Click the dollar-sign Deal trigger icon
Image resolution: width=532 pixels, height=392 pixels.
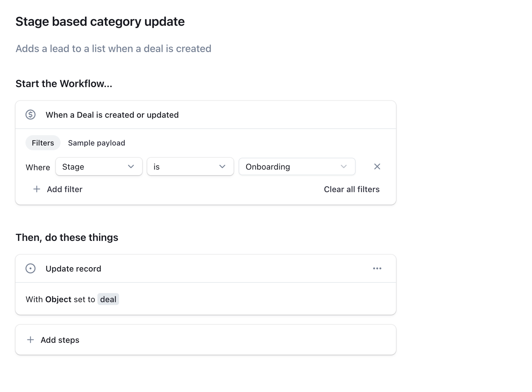(31, 115)
